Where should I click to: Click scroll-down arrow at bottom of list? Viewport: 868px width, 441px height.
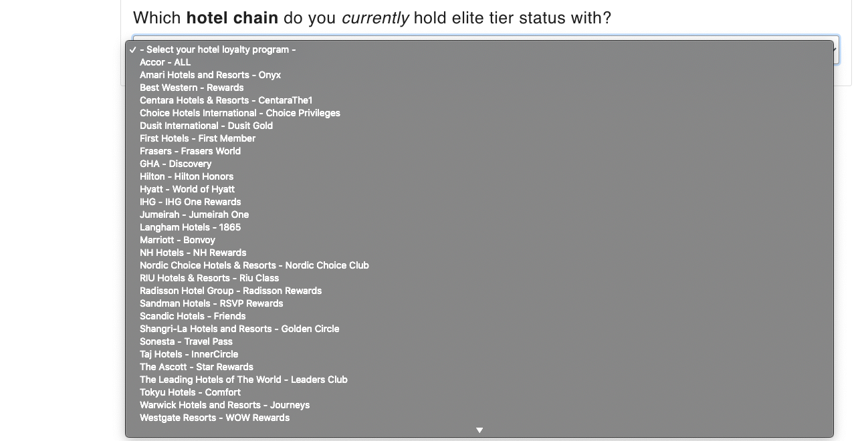tap(479, 430)
